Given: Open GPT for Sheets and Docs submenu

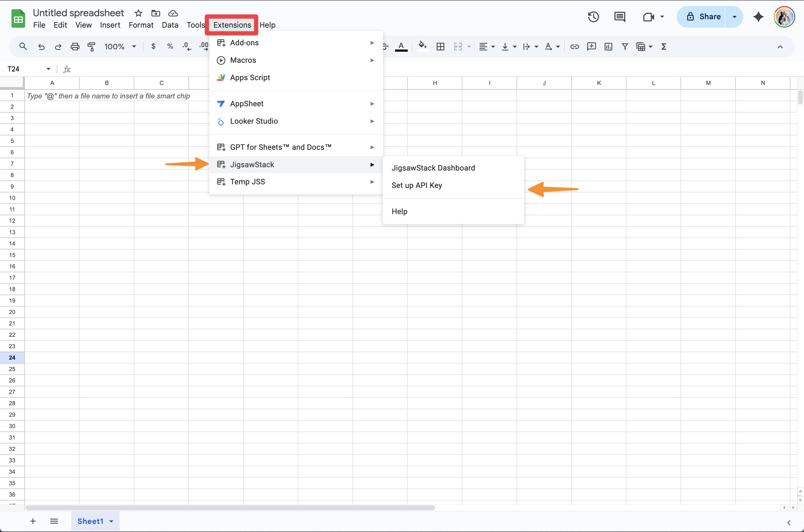Looking at the screenshot, I should pos(296,147).
